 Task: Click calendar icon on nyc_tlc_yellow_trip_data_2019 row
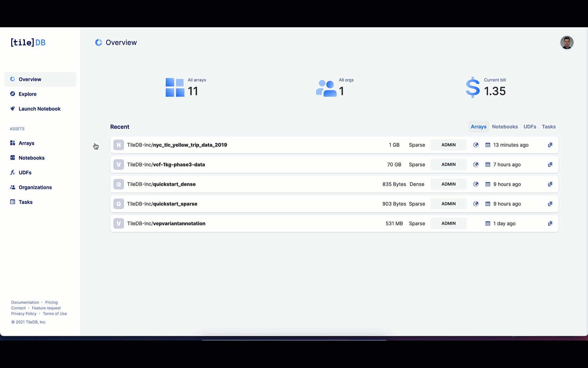coord(488,145)
